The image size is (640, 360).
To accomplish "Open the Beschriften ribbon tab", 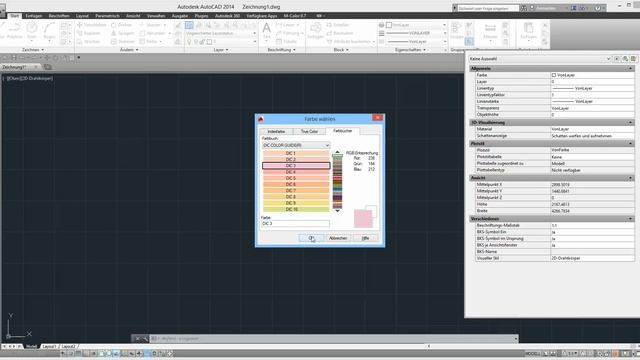I will click(x=59, y=16).
